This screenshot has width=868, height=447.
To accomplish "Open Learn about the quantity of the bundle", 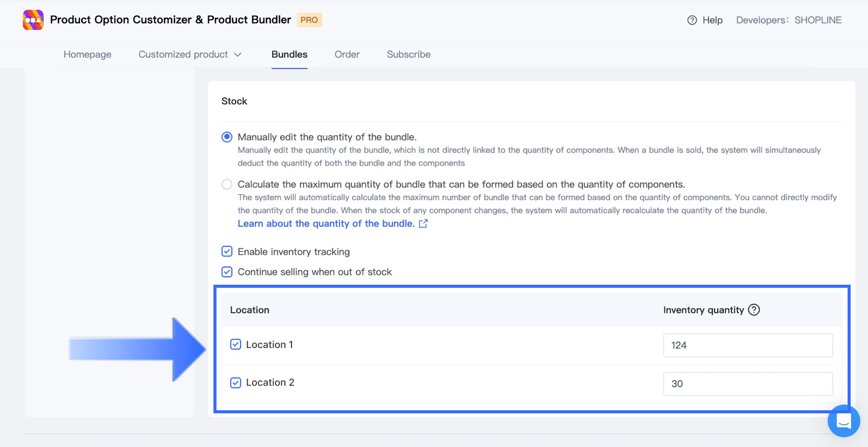I will click(x=326, y=224).
